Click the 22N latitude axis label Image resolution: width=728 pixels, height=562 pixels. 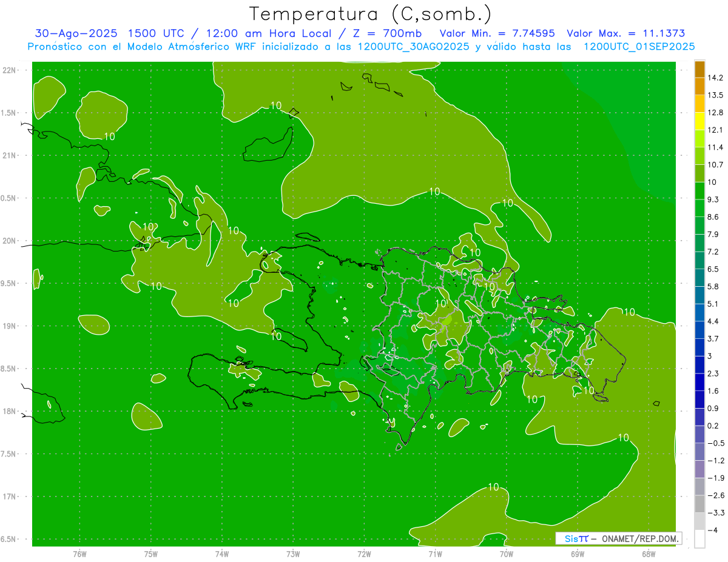click(x=9, y=70)
